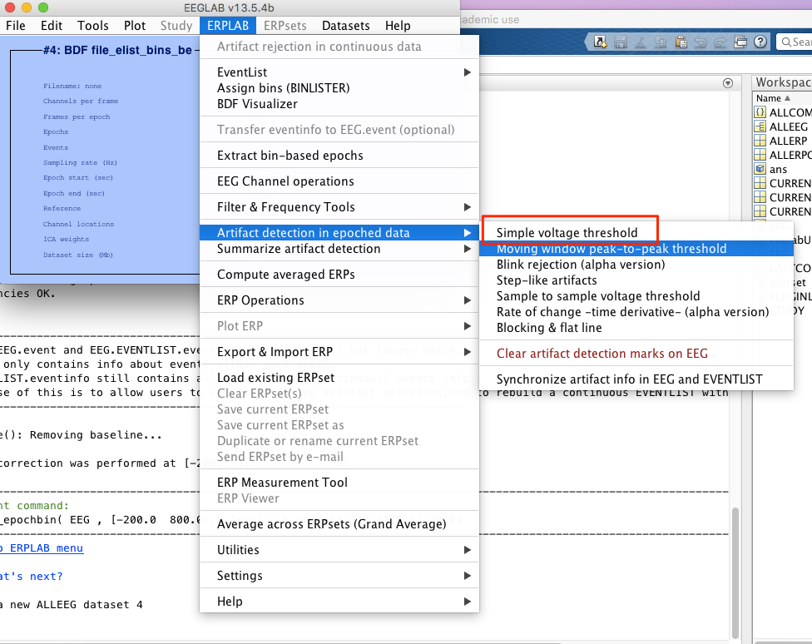Select Rate of change time derivative option
Viewport: 812px width, 644px height.
pos(636,312)
